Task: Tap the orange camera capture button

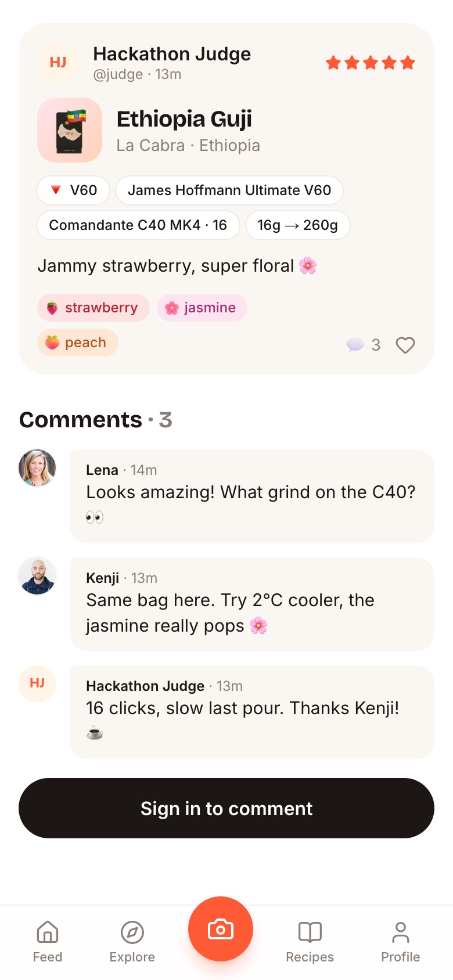Action: tap(221, 929)
